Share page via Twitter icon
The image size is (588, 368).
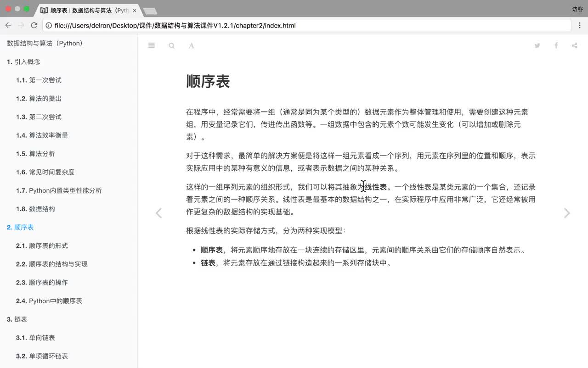[x=537, y=45]
